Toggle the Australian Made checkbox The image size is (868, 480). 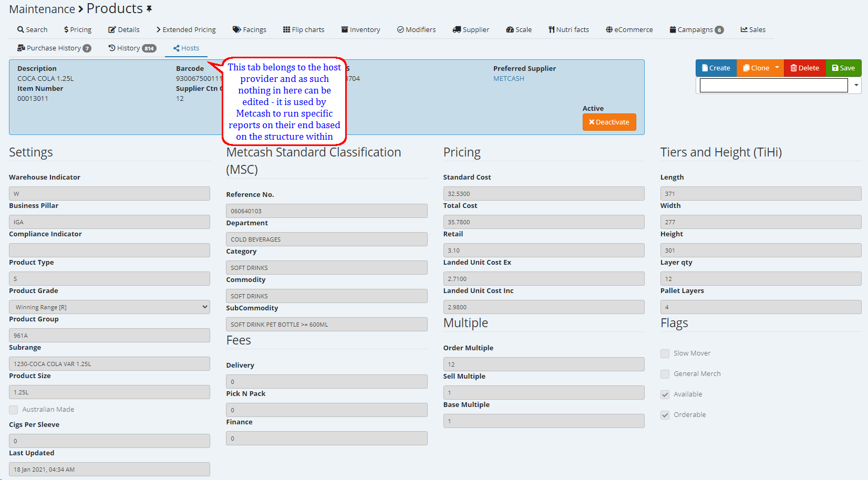click(14, 410)
